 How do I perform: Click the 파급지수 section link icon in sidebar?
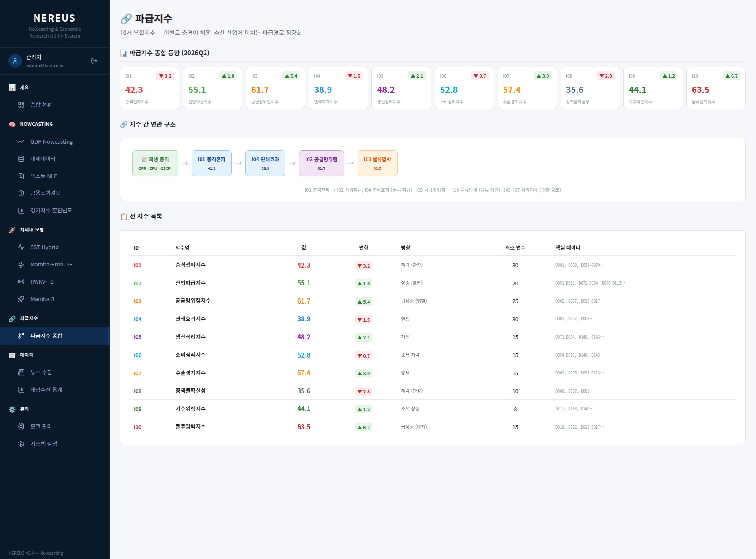(x=12, y=318)
